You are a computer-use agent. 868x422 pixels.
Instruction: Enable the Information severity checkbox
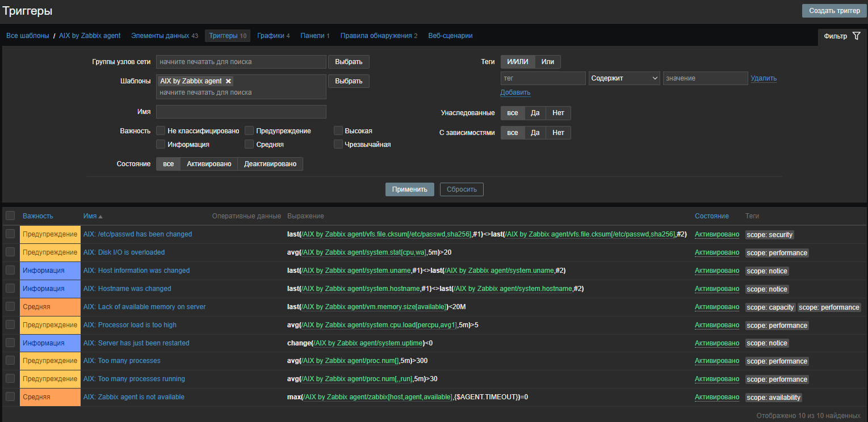pyautogui.click(x=161, y=145)
